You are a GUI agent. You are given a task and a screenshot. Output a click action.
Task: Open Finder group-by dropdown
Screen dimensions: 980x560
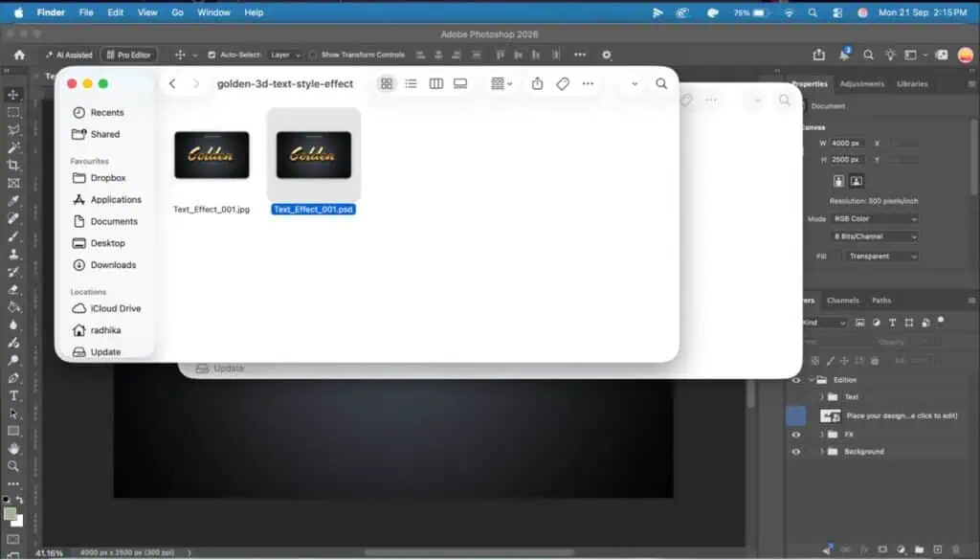501,83
